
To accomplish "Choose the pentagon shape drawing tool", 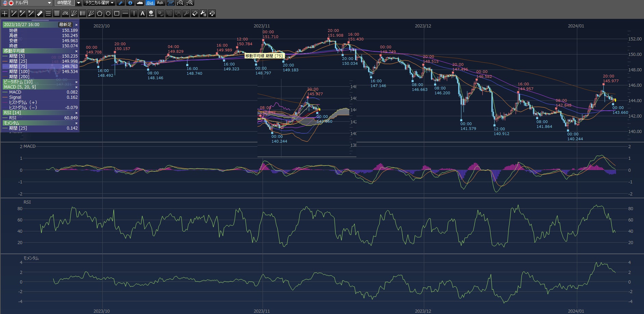I will point(100,13).
